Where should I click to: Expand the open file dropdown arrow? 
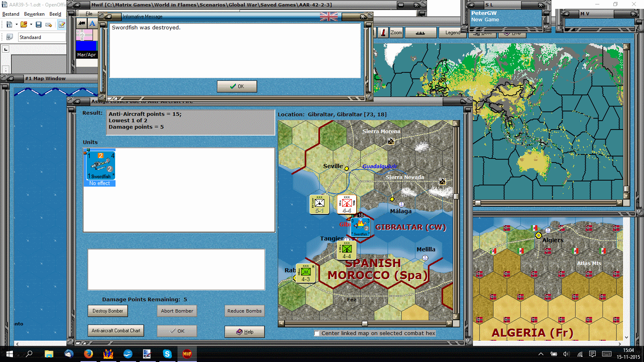click(x=31, y=25)
